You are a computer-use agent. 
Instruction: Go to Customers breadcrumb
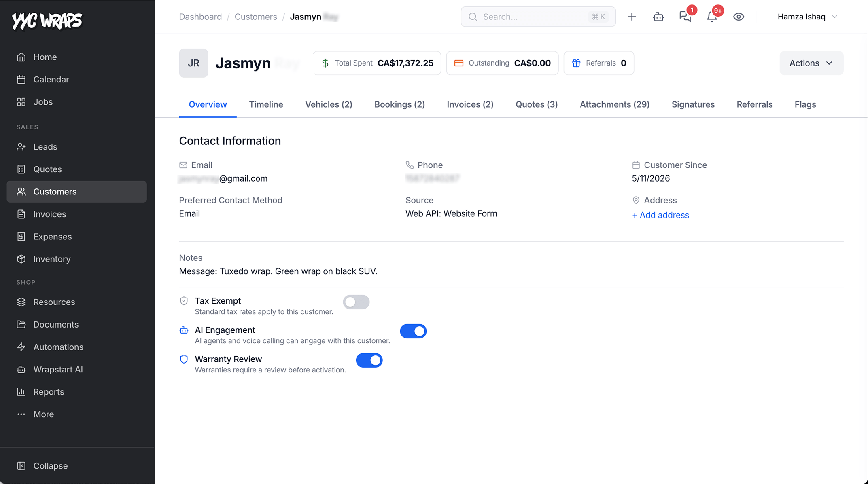click(x=256, y=17)
